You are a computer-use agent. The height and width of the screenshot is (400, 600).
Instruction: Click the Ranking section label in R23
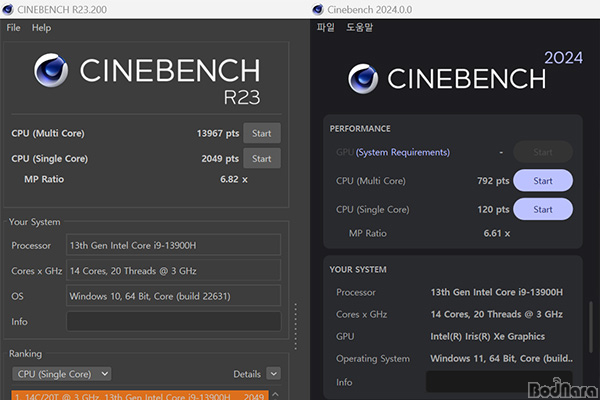[x=25, y=353]
